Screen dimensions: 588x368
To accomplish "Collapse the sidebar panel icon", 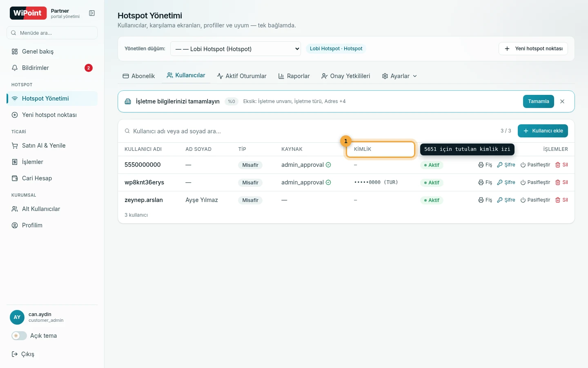I will coord(92,13).
